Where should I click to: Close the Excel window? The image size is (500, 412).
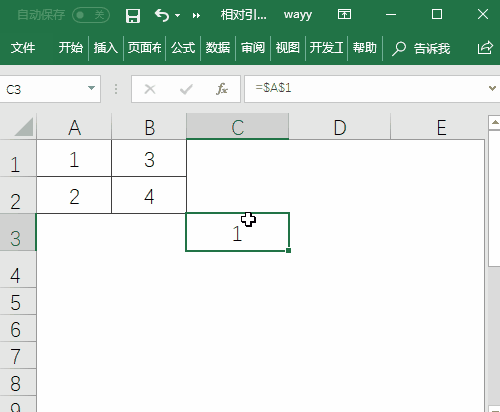pos(483,14)
